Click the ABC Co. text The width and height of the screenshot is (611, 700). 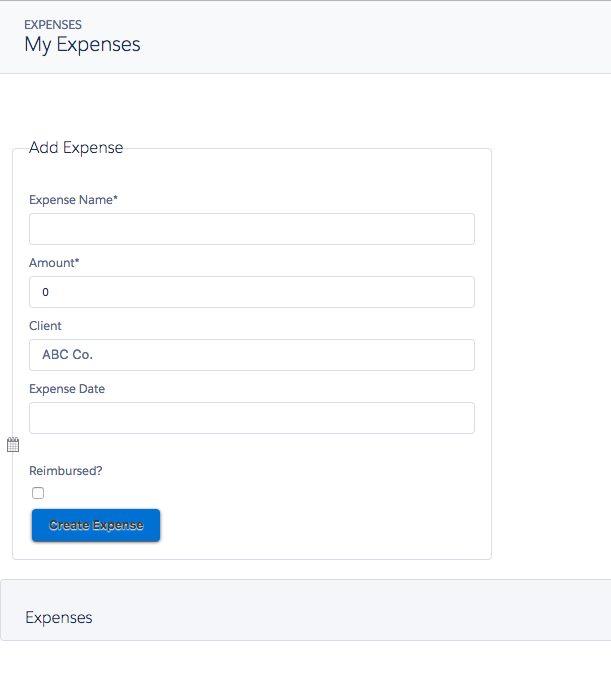67,355
